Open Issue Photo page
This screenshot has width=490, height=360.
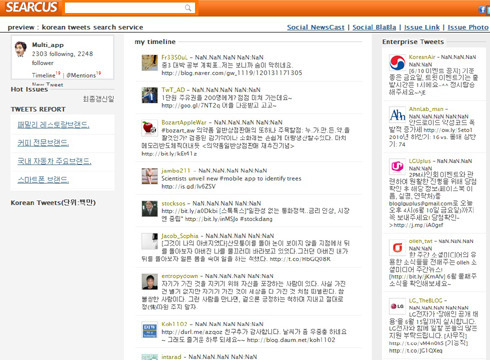click(x=468, y=27)
